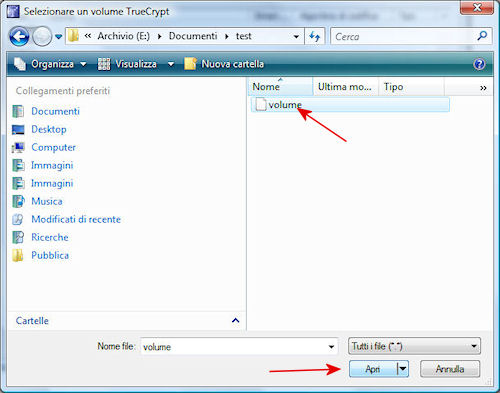Expand the Cartelle folders pane
The height and width of the screenshot is (393, 500).
pos(235,320)
